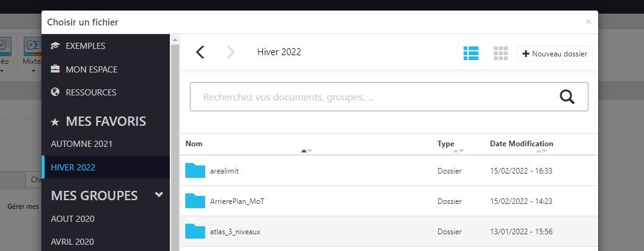
Task: Switch to list view icon
Action: (x=471, y=53)
